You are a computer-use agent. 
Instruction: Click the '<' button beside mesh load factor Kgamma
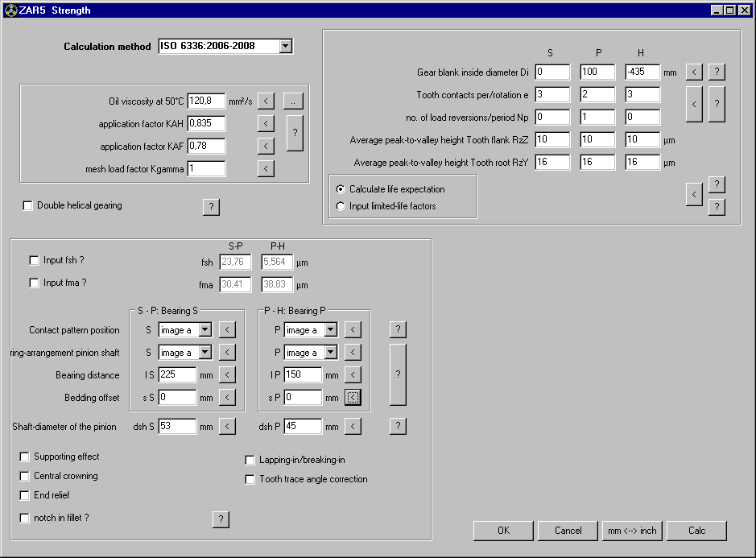[x=266, y=169]
